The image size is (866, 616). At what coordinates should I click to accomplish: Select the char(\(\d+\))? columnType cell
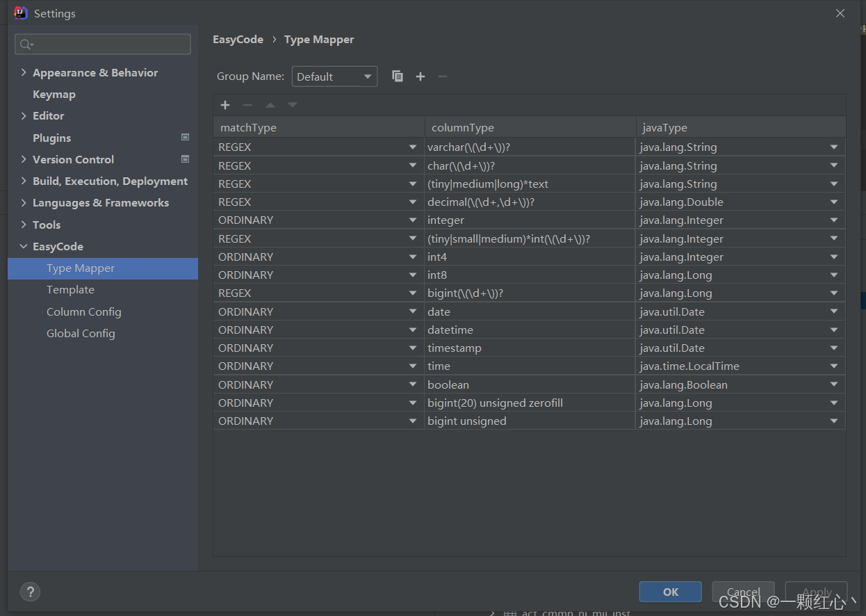530,166
